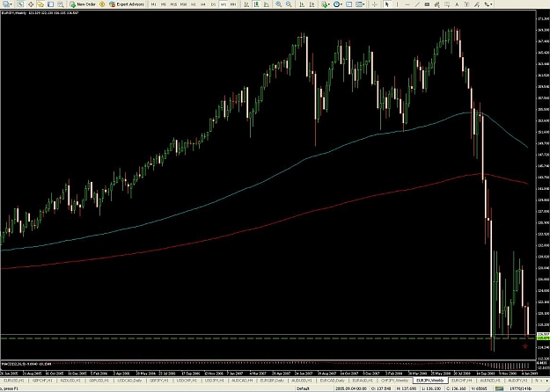Toggle the Data Window icon
550x392 pixels.
pos(31,4)
